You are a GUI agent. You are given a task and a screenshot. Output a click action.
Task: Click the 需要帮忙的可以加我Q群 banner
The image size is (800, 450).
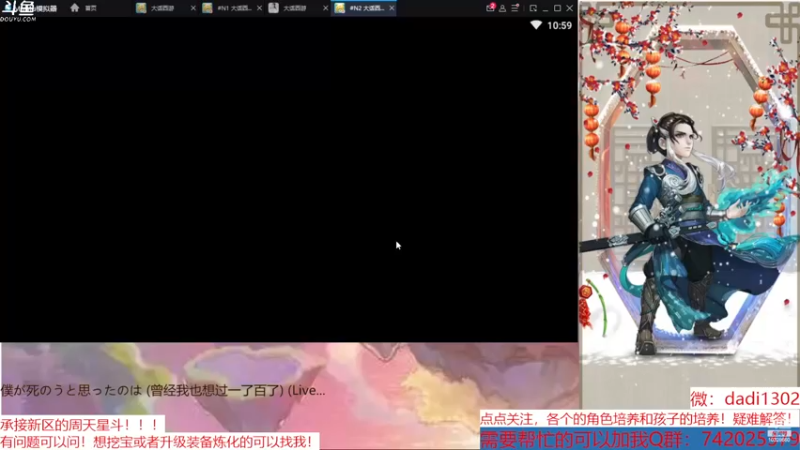640,439
